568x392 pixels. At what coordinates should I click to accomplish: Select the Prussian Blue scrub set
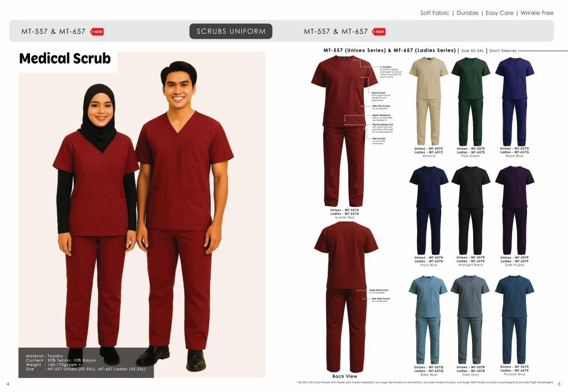[514, 319]
